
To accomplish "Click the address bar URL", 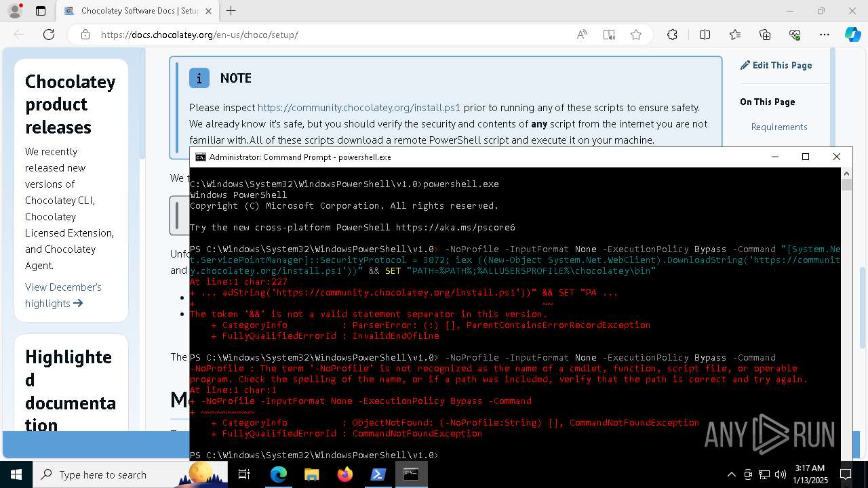I will pyautogui.click(x=199, y=35).
